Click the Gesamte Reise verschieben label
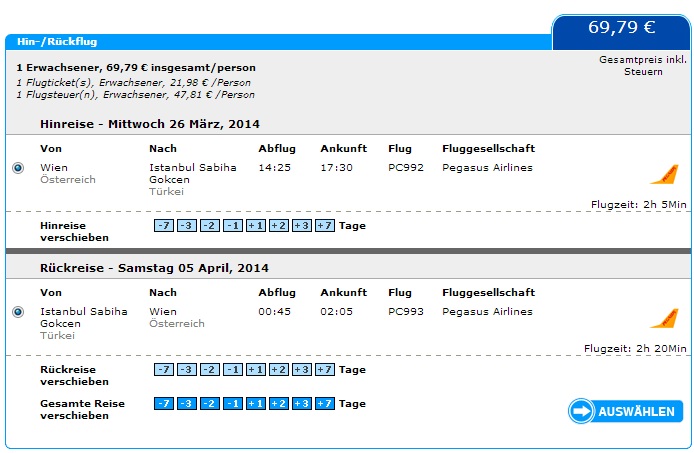This screenshot has height=453, width=694. coord(82,410)
